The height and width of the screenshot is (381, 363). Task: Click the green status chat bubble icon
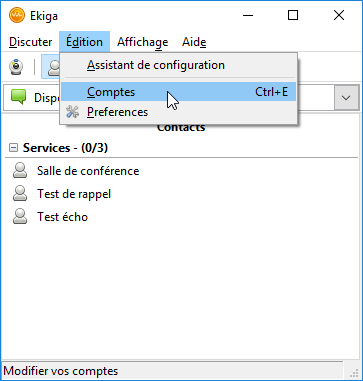18,97
